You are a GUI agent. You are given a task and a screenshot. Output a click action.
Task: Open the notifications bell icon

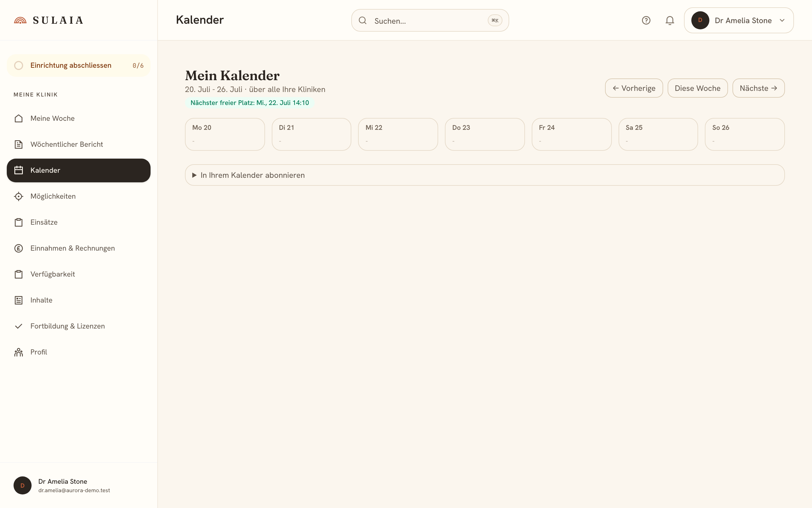click(x=670, y=21)
